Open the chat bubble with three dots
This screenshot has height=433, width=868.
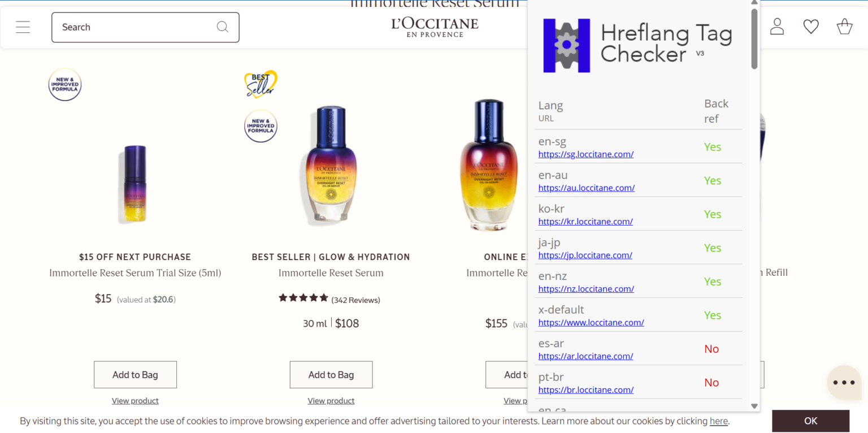pyautogui.click(x=844, y=383)
